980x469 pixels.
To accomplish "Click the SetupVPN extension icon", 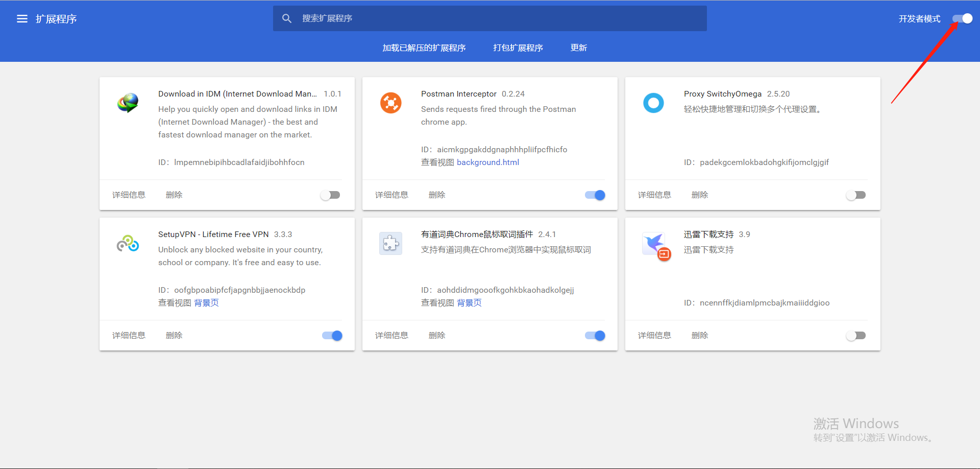I will tap(128, 243).
